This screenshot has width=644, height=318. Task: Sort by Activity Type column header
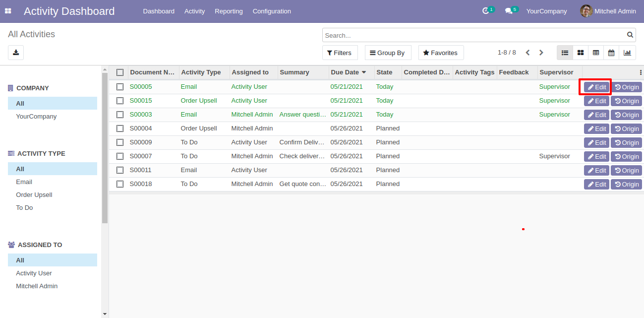click(x=204, y=72)
